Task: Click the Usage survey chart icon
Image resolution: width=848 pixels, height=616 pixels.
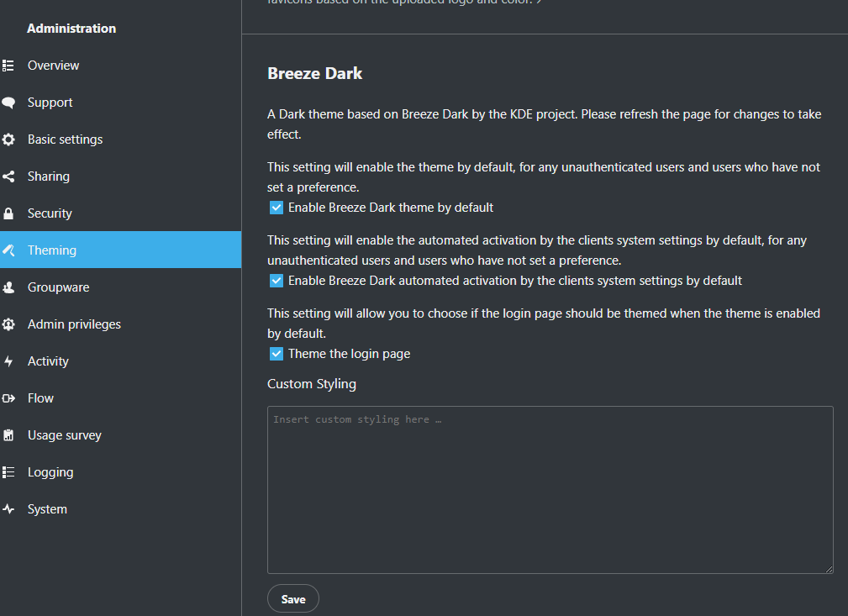Action: 8,435
